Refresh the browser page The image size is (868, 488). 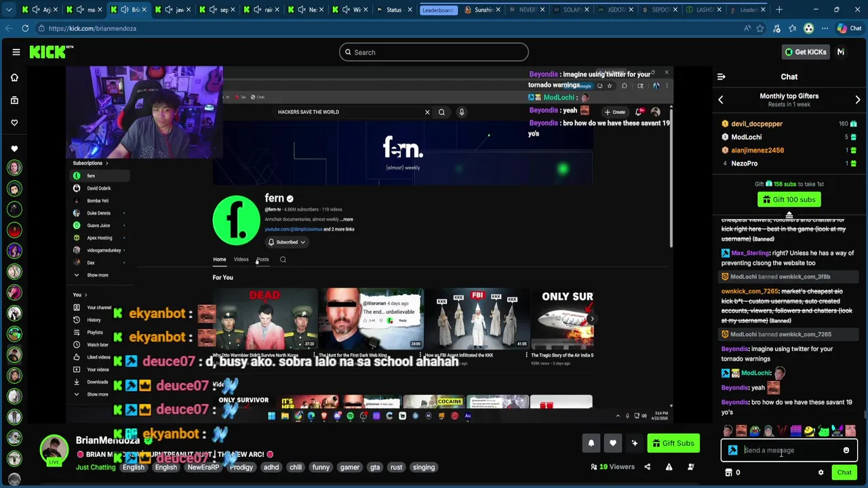pyautogui.click(x=25, y=28)
